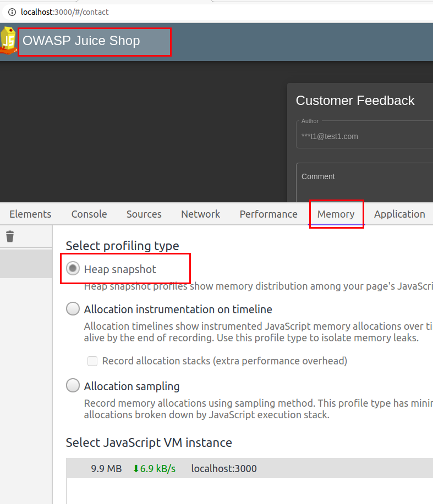
Task: Open the Application tab
Action: 399,214
